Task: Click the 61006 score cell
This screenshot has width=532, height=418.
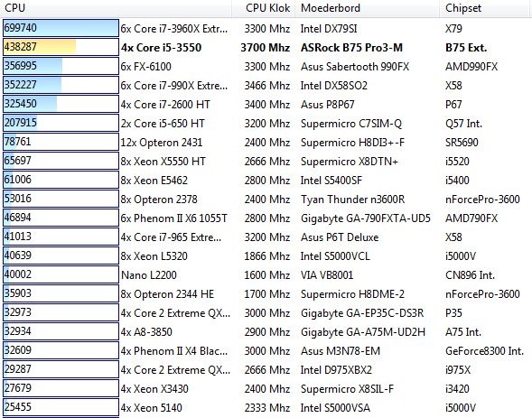Action: [x=61, y=180]
